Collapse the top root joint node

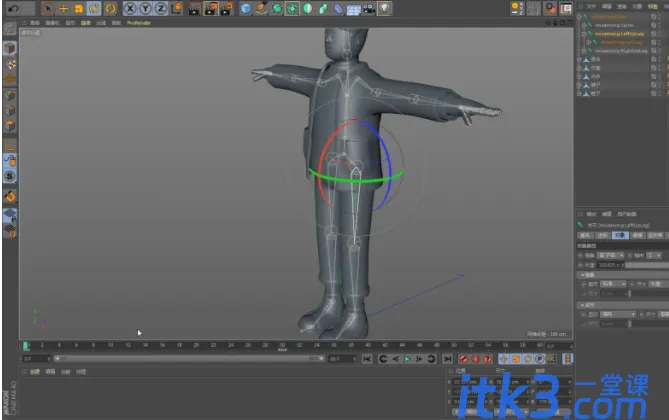point(579,17)
